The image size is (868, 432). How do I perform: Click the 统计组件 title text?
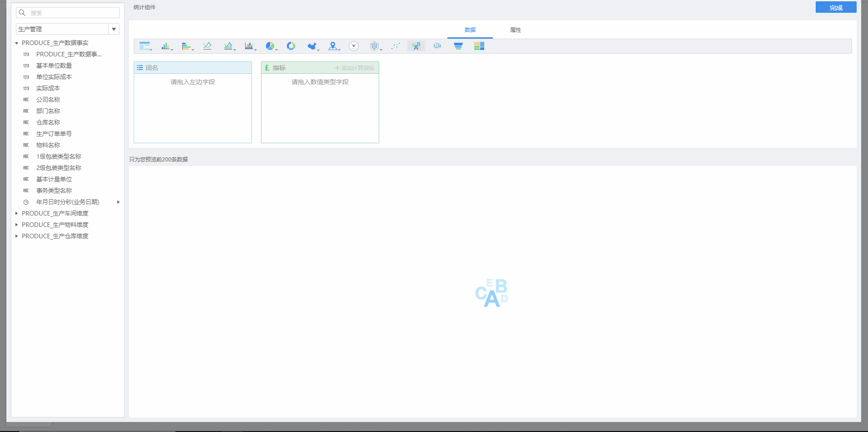[145, 7]
